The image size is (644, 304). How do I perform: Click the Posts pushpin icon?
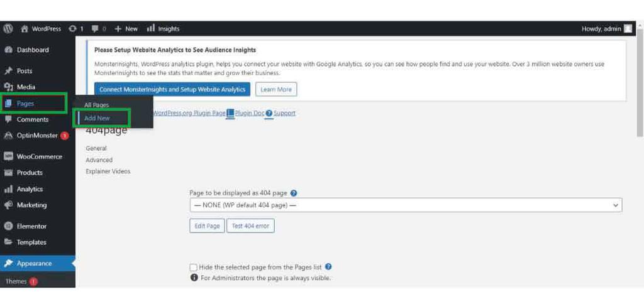click(x=9, y=71)
